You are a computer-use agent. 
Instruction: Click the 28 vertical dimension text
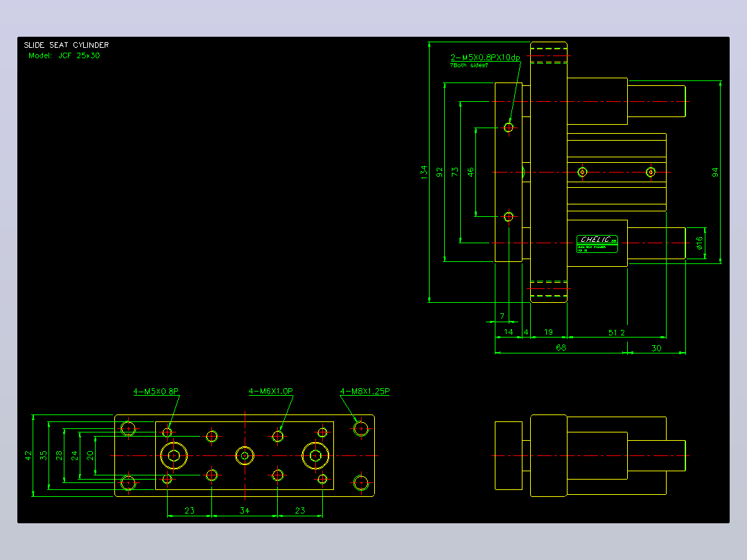59,455
